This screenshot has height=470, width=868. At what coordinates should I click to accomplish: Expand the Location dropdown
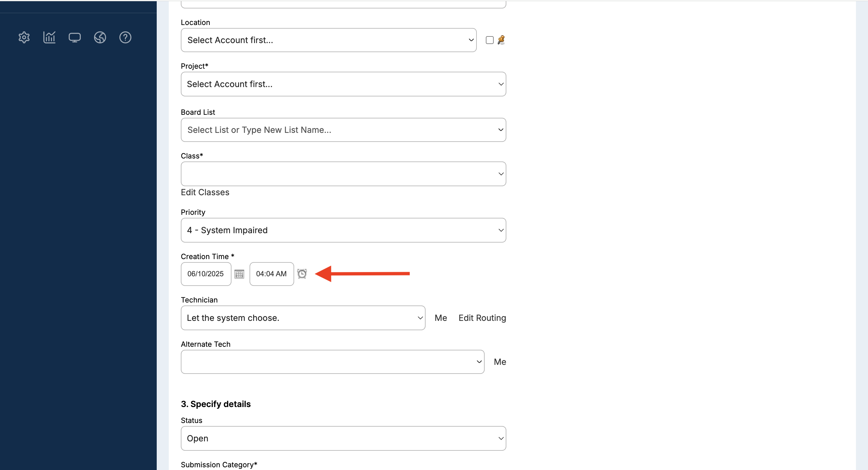click(328, 40)
